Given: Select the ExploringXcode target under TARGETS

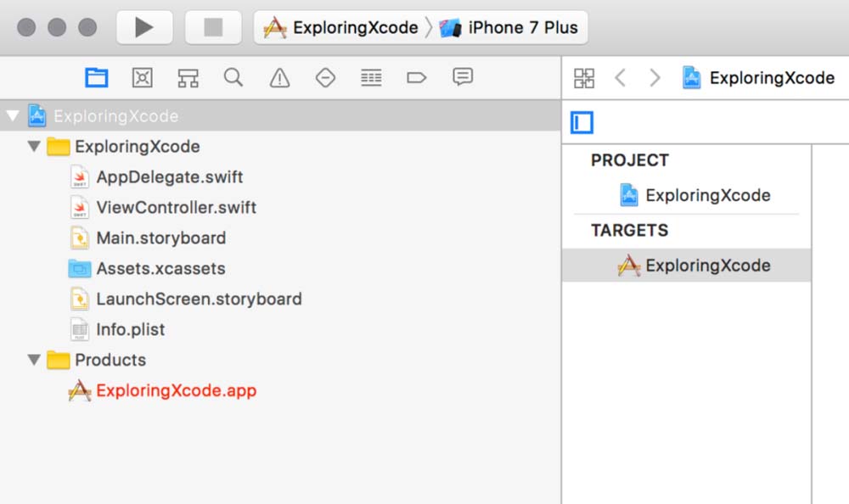Looking at the screenshot, I should (707, 266).
